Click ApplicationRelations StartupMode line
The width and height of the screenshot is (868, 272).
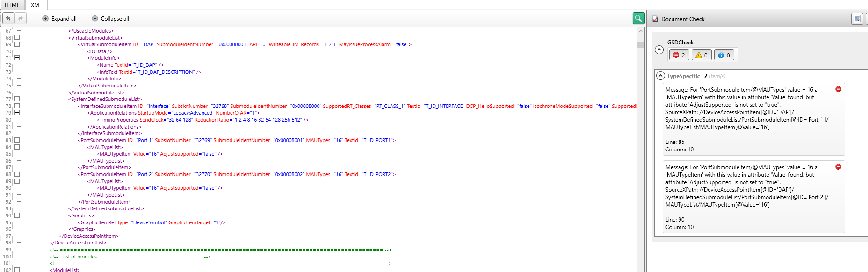click(174, 113)
